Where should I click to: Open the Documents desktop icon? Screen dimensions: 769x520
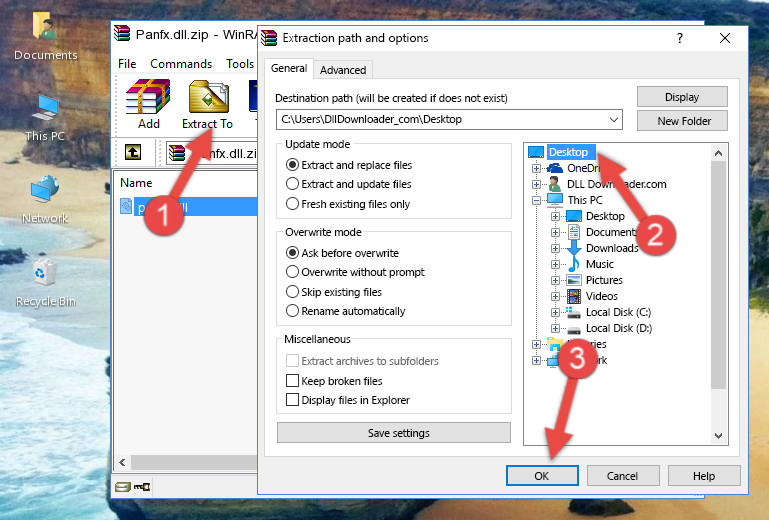pos(45,26)
